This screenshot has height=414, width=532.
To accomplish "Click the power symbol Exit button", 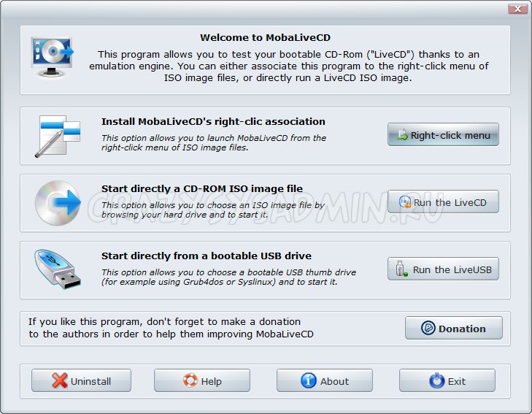I will (x=447, y=381).
